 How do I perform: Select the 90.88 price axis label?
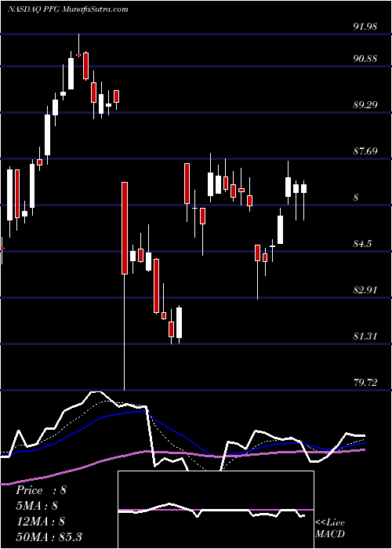point(365,59)
